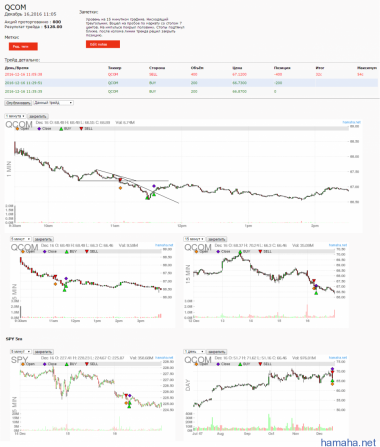Open the 1-minute timeframe dropdown above the main chart

pyautogui.click(x=15, y=116)
